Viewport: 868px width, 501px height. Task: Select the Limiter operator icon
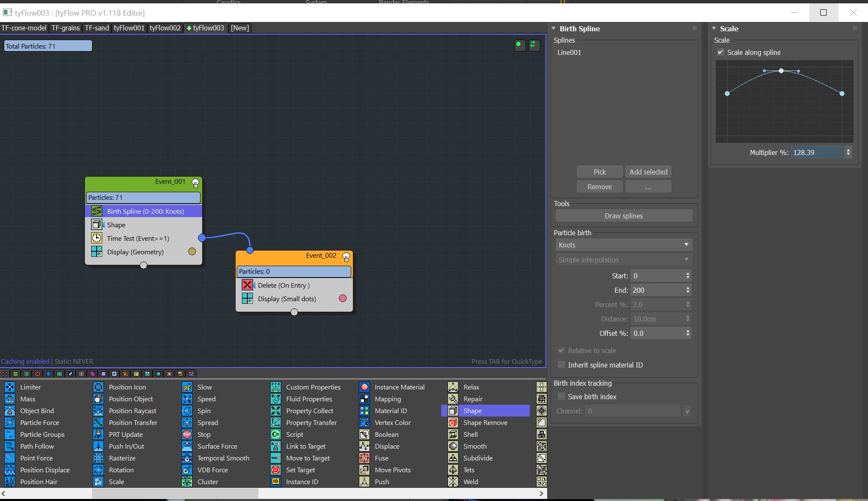pos(10,387)
